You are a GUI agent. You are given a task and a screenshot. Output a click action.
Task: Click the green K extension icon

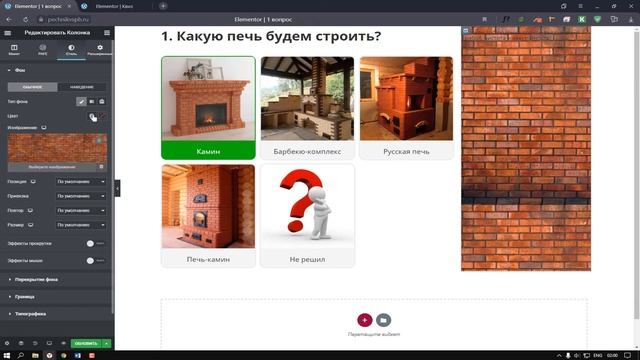582,19
